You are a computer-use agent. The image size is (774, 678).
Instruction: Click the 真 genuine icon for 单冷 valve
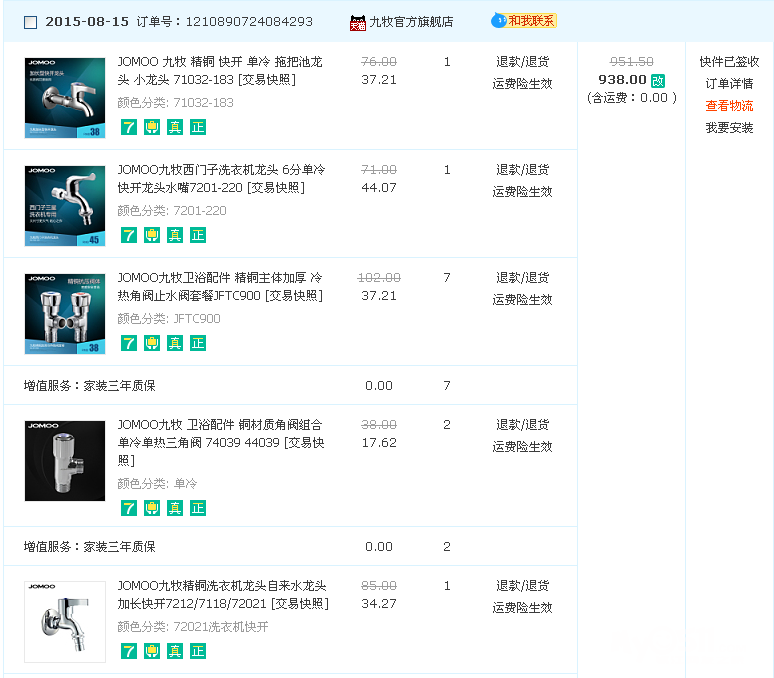click(175, 508)
